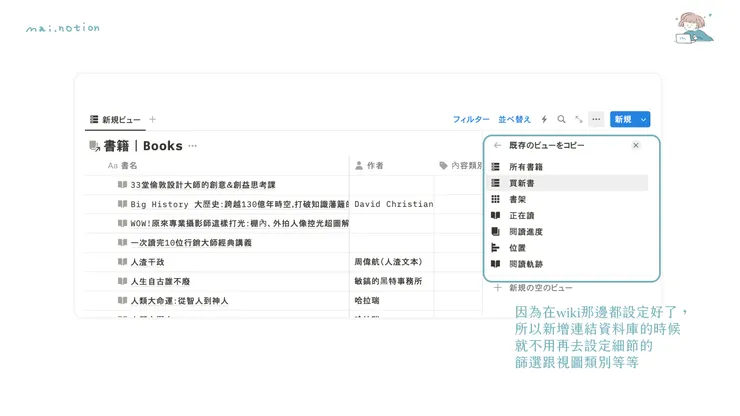The image size is (740, 416).
Task: Go back with the panel's left arrow
Action: click(497, 145)
